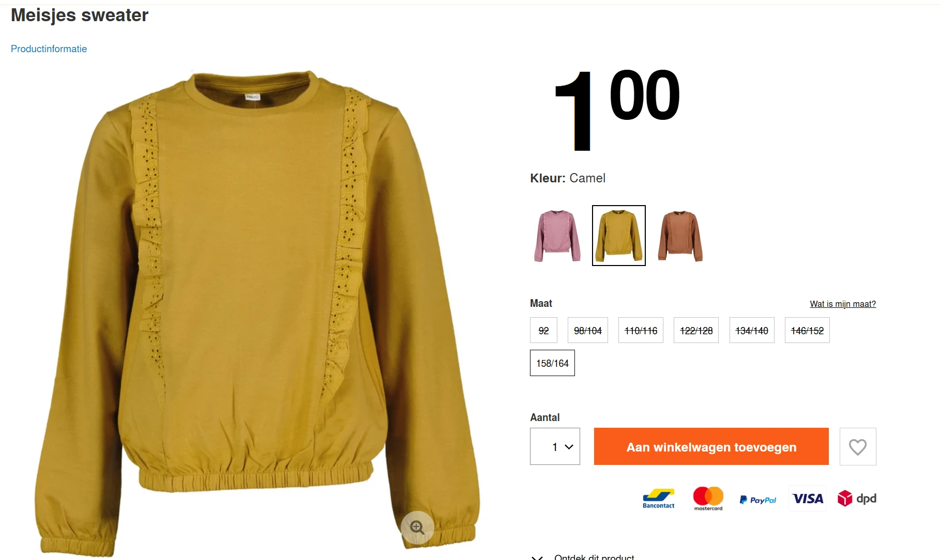Click the PayPal payment logo
This screenshot has height=560, width=940.
click(x=758, y=500)
